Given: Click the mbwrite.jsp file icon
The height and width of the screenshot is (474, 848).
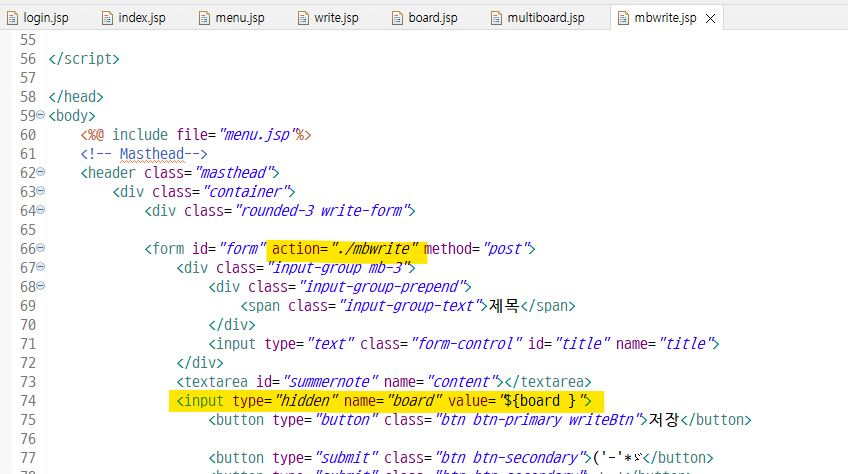Looking at the screenshot, I should tap(624, 18).
